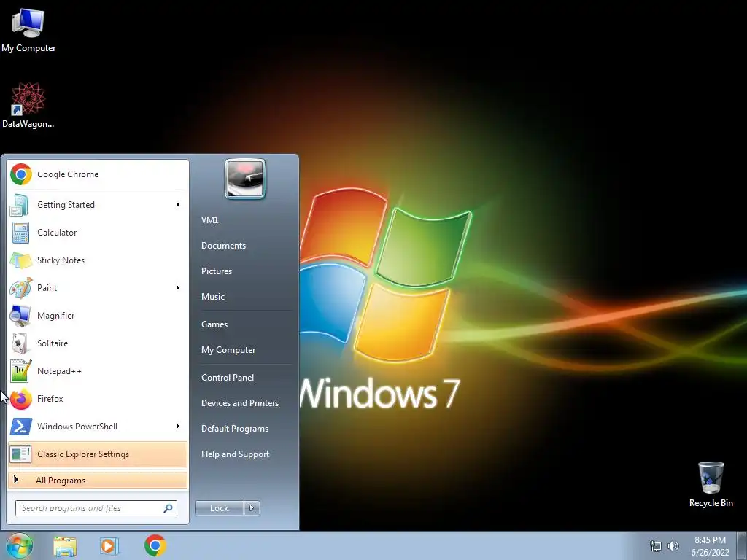Screen dimensions: 747x560
Task: Open Default Programs
Action: (235, 429)
